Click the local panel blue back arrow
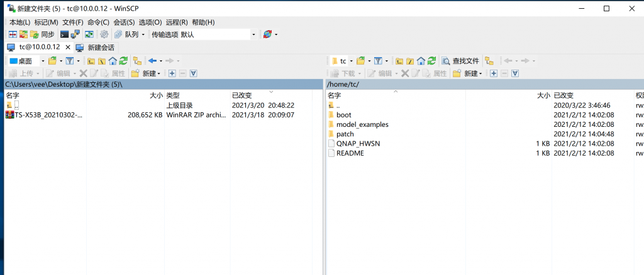Screen dimensions: 644x275 (x=153, y=61)
